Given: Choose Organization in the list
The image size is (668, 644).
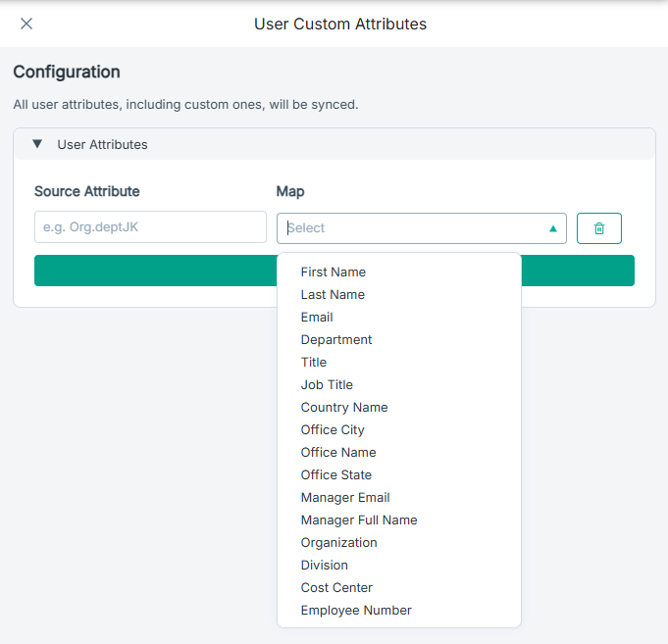Looking at the screenshot, I should (339, 543).
